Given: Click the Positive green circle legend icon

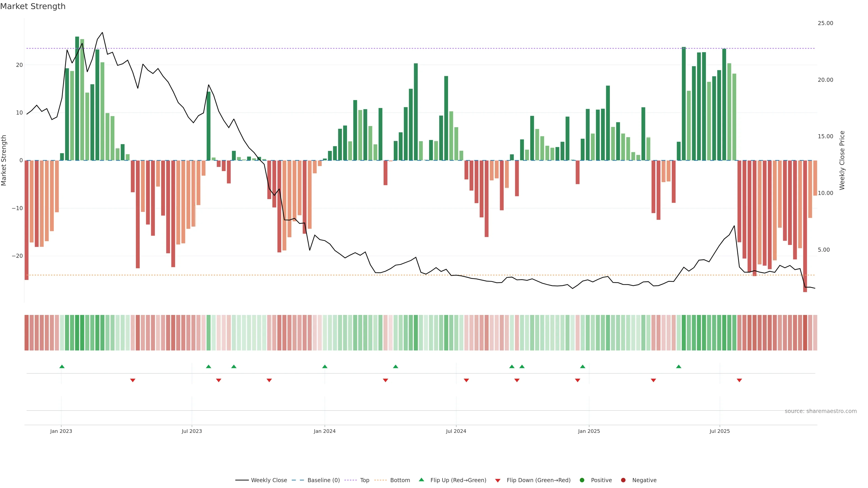Looking at the screenshot, I should (x=582, y=480).
